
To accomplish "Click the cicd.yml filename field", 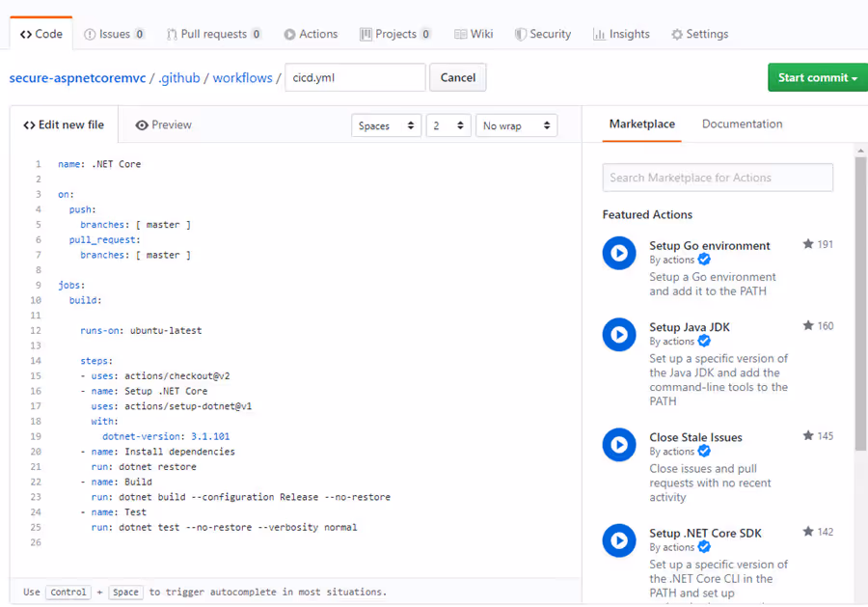I will tap(355, 77).
